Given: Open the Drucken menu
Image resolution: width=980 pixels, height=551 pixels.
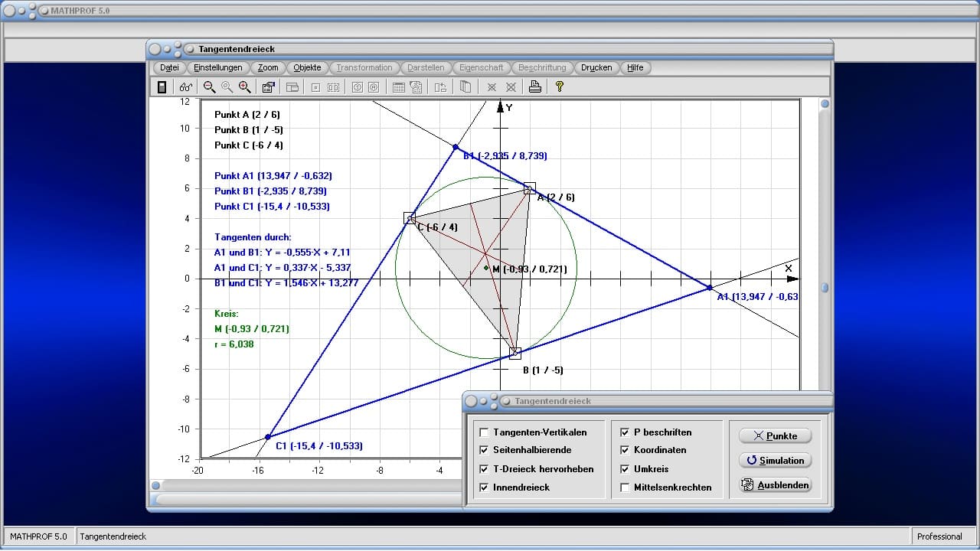Looking at the screenshot, I should 596,67.
